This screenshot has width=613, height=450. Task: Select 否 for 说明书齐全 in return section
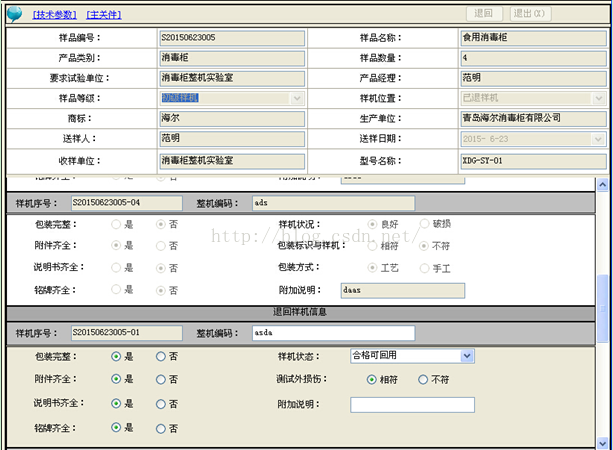pos(161,404)
